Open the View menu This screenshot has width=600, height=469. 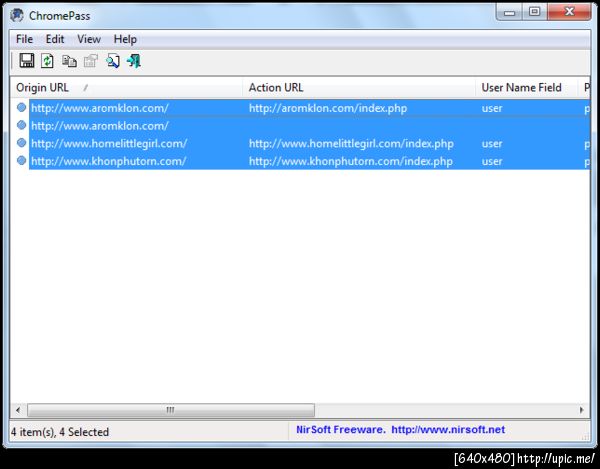[x=89, y=39]
